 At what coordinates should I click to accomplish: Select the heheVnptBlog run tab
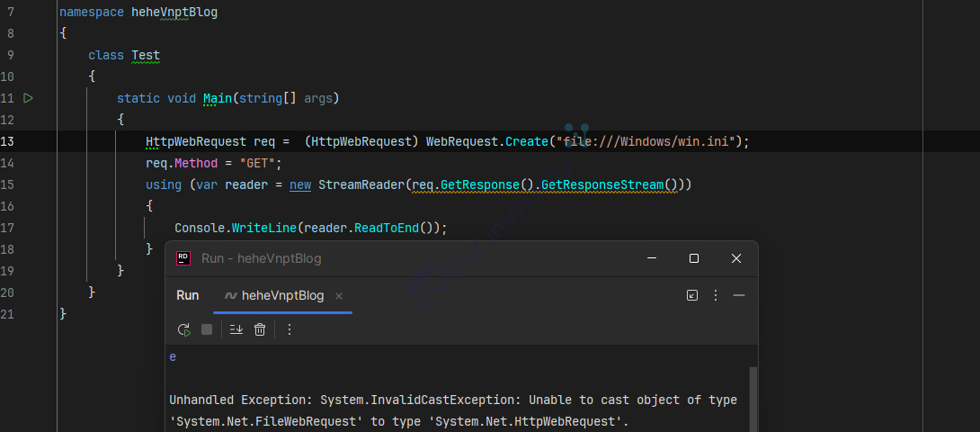click(282, 296)
